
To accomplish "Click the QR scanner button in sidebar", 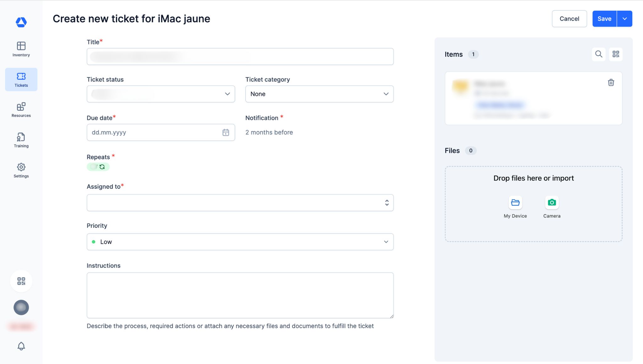I will coord(21,281).
